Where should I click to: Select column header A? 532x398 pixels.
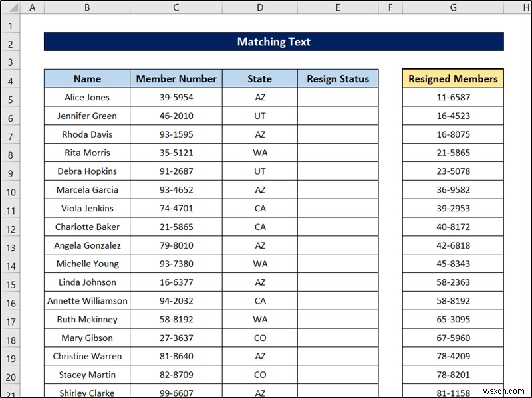point(32,8)
